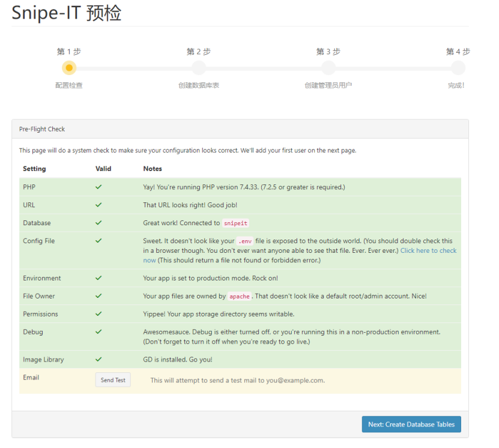Screen dimensions: 499x448
Task: Click the '第 2 步' step label
Action: [199, 52]
